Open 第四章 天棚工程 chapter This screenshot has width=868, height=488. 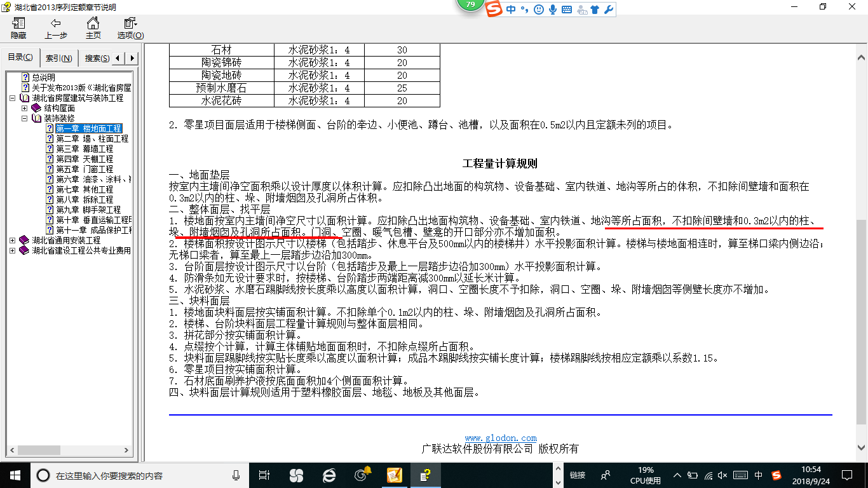85,159
